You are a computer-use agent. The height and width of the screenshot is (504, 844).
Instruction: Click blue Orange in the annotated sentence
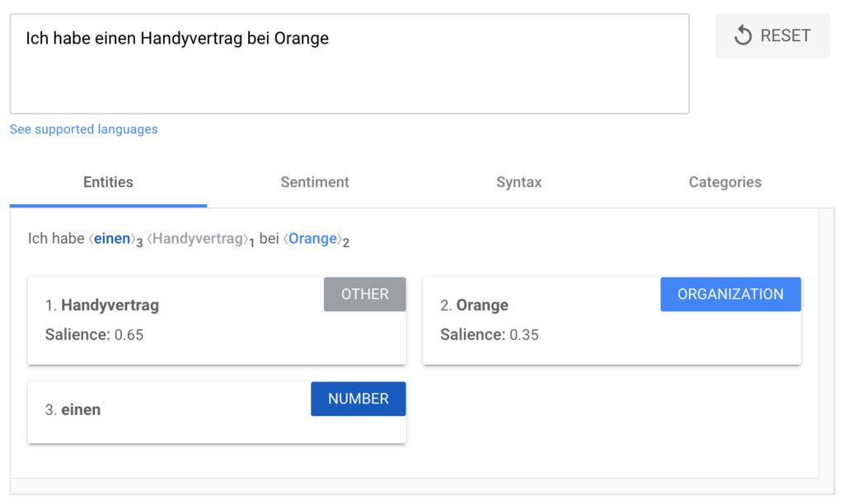[312, 239]
